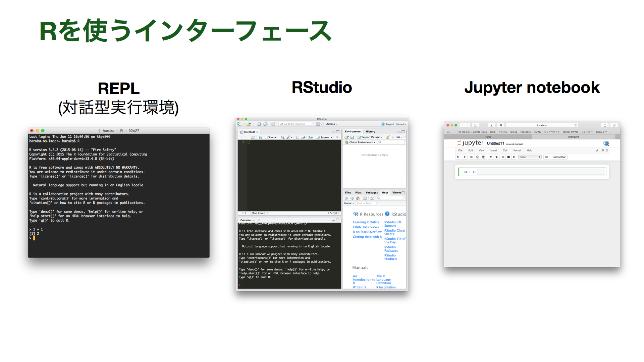Open the Addins dropdown in RStudio

(x=331, y=124)
